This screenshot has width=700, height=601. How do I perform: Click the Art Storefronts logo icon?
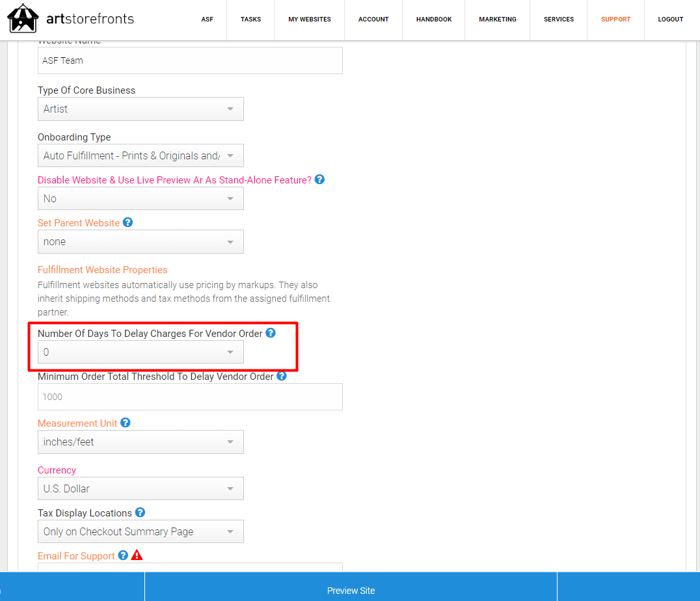click(23, 18)
